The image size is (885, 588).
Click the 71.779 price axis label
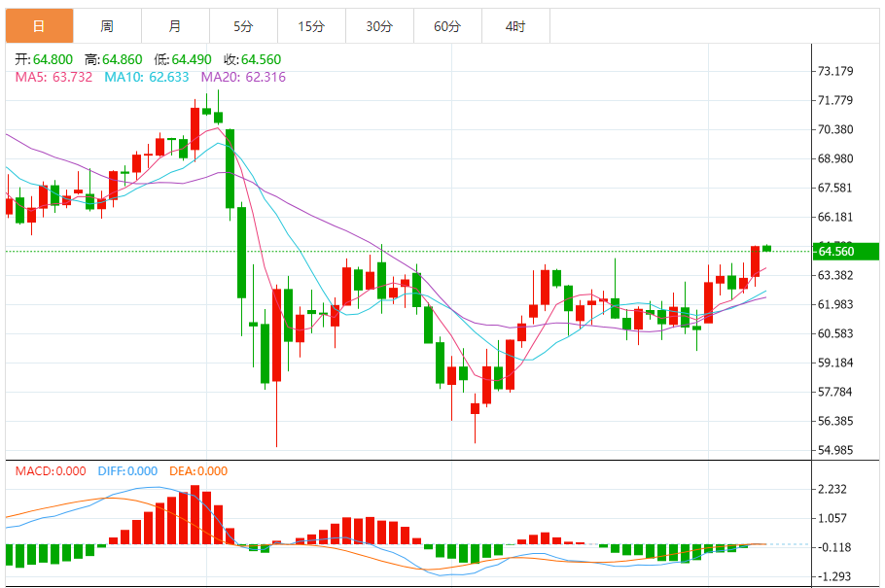pos(835,100)
